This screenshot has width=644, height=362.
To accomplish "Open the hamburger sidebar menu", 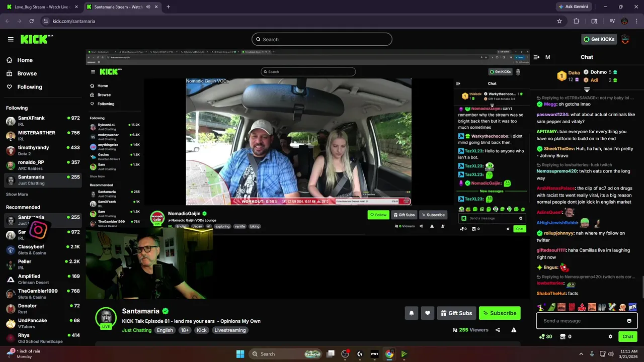I will [x=11, y=39].
